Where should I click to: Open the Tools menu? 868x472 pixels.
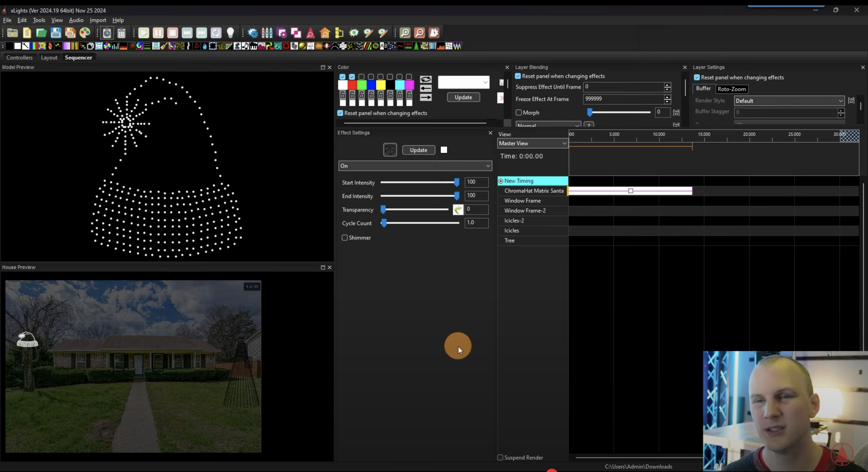click(39, 20)
